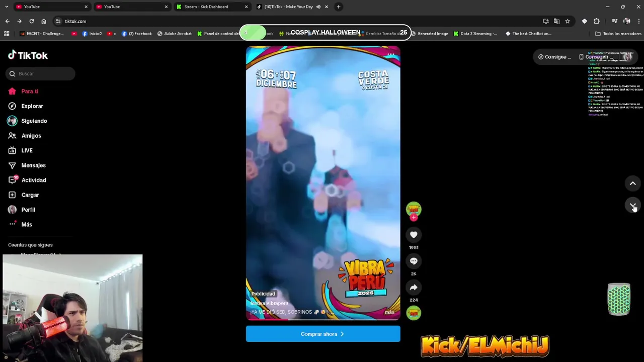Open Inicio0 Facebook bookmark
Screen dimensions: 644x362
tap(92, 34)
